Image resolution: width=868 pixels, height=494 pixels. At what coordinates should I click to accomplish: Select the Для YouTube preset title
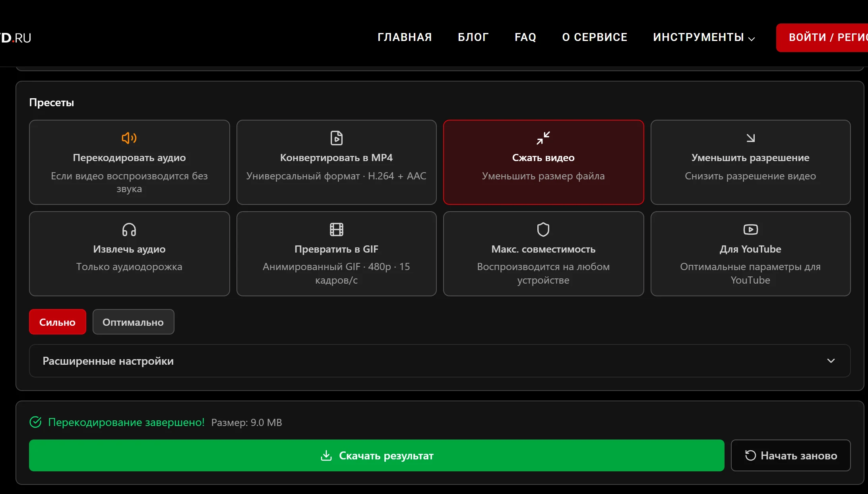(x=750, y=249)
